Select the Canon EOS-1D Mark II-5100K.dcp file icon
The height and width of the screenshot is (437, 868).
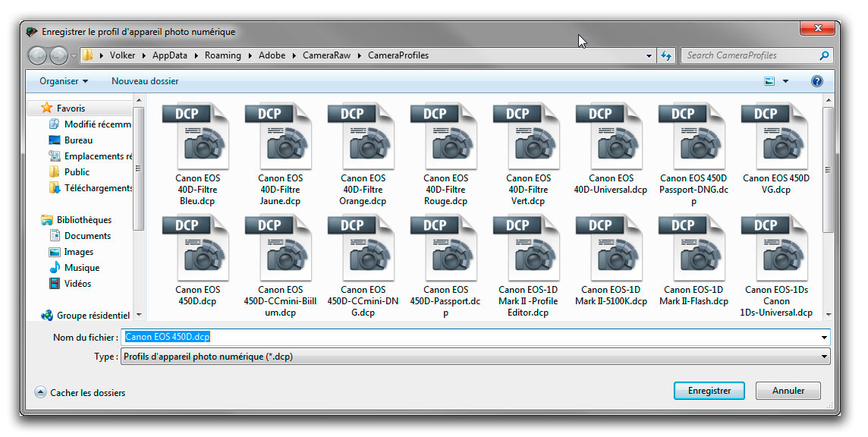click(x=611, y=247)
